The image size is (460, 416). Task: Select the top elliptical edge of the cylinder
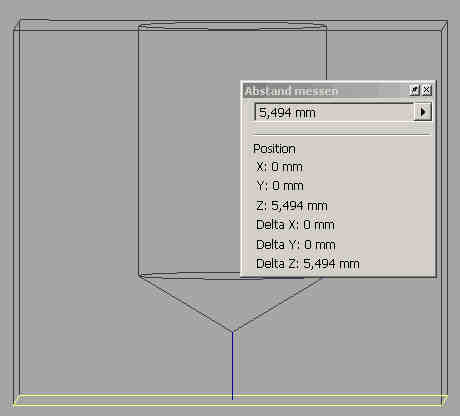[x=232, y=26]
